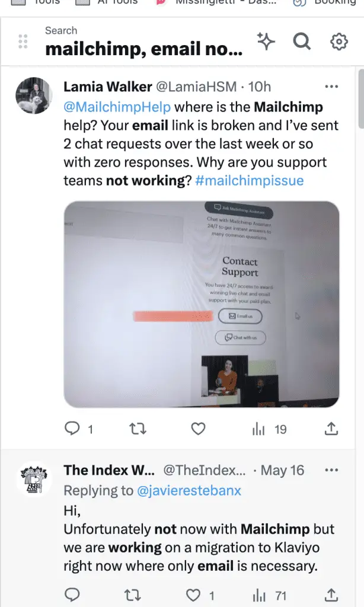Click the search magnifier icon in column header
Screen dimensions: 364x607
coord(302,41)
